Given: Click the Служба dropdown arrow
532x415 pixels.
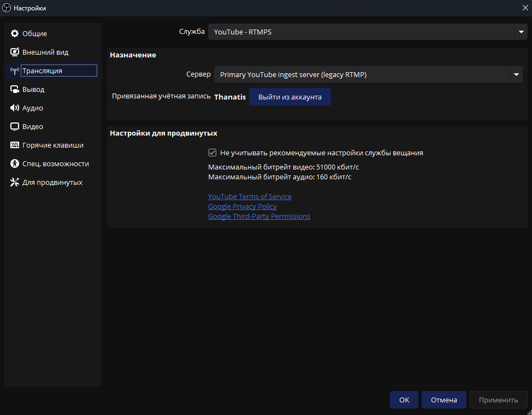Looking at the screenshot, I should tap(521, 32).
